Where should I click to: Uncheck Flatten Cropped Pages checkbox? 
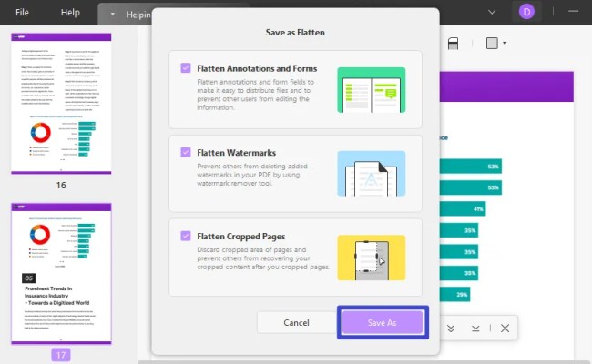(186, 236)
